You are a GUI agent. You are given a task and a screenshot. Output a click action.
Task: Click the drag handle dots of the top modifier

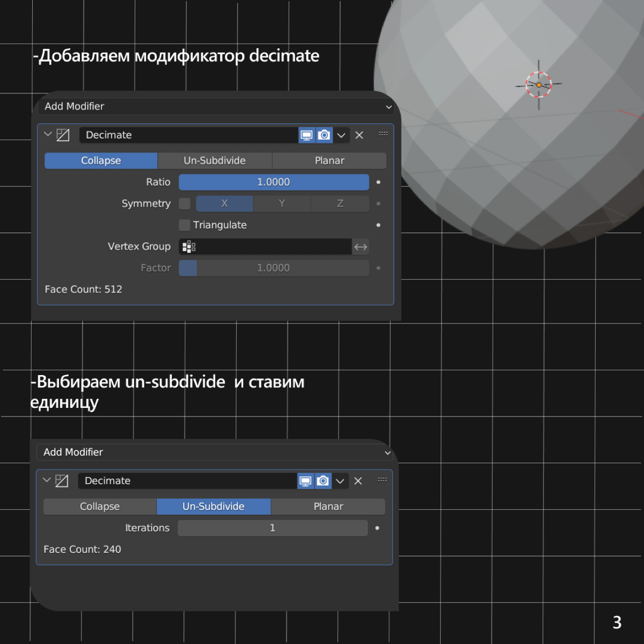(383, 134)
